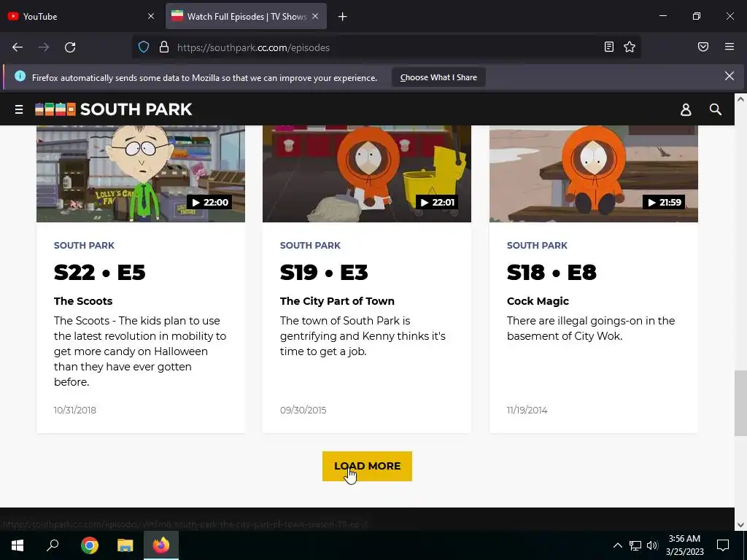Viewport: 747px width, 560px height.
Task: Open the taskbar clock and date
Action: point(684,545)
